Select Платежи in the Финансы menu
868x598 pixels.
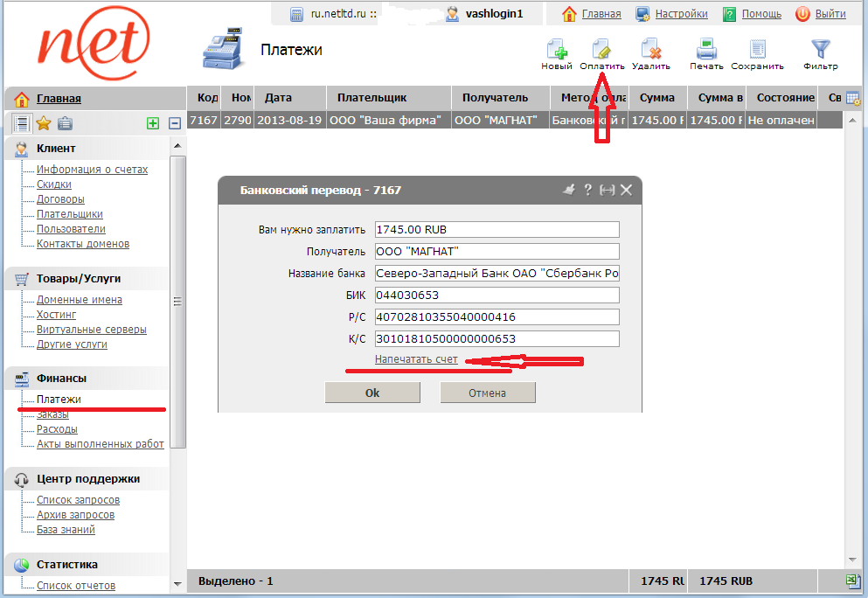pos(59,400)
